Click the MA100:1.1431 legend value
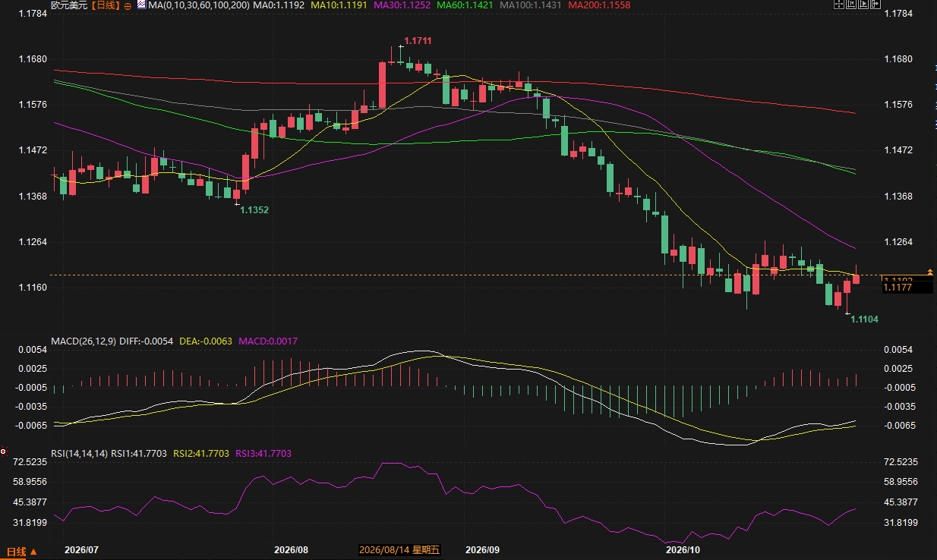This screenshot has height=560, width=937. (x=531, y=5)
